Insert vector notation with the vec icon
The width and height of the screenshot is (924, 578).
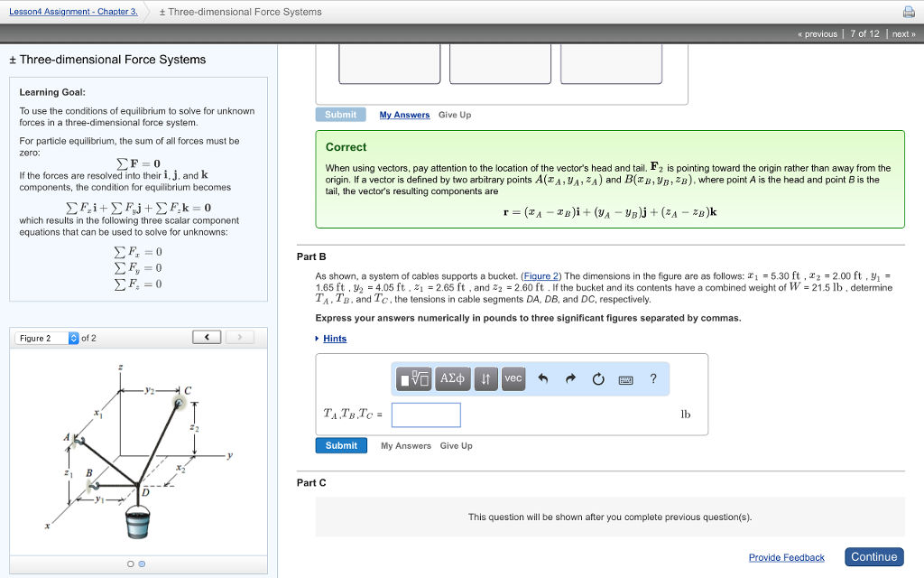pos(513,378)
